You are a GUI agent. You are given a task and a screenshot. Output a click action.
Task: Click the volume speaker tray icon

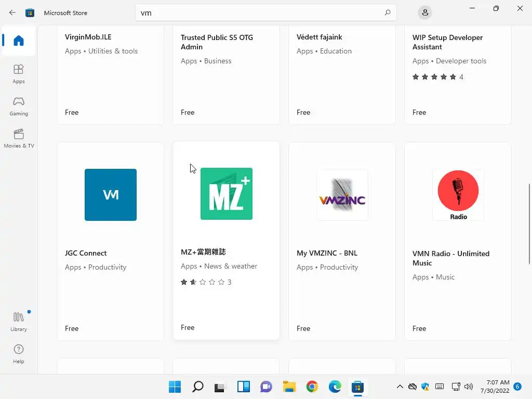[x=469, y=387]
